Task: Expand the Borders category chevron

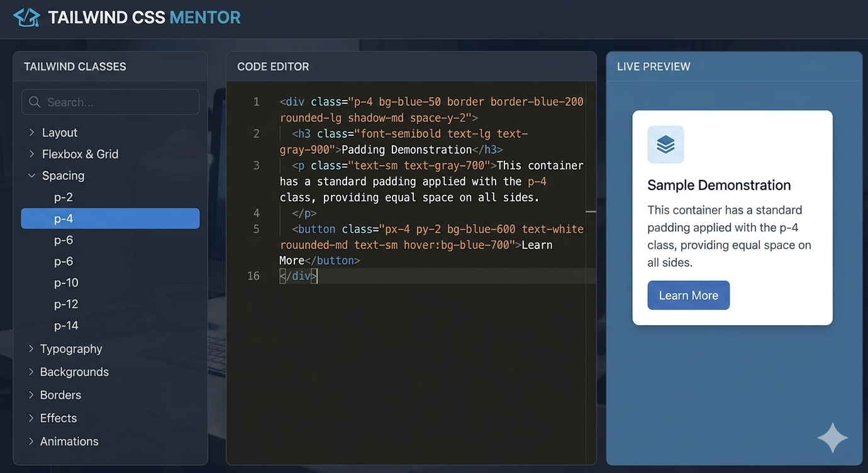Action: [x=31, y=395]
